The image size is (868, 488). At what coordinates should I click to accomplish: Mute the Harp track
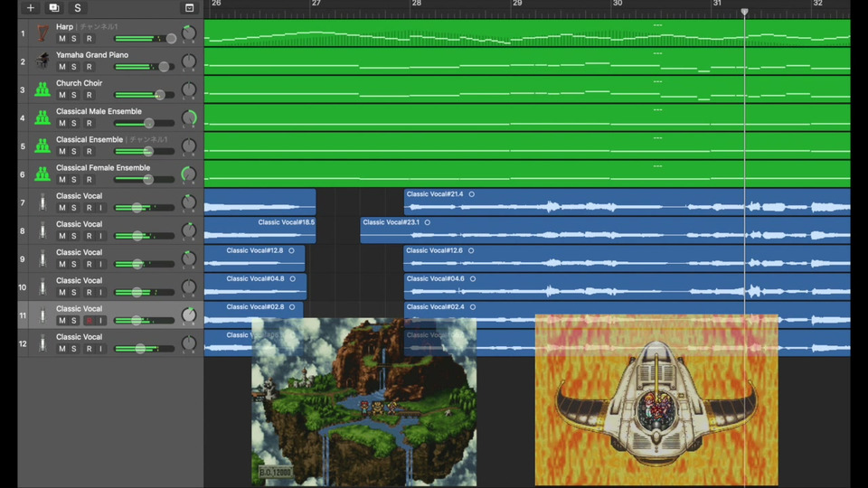62,39
